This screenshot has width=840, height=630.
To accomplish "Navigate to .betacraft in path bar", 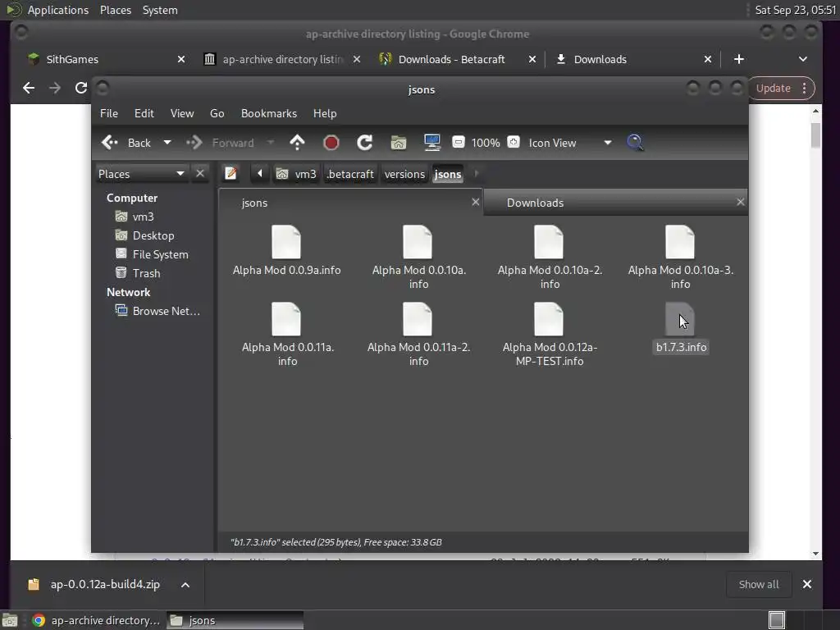I will [x=350, y=174].
